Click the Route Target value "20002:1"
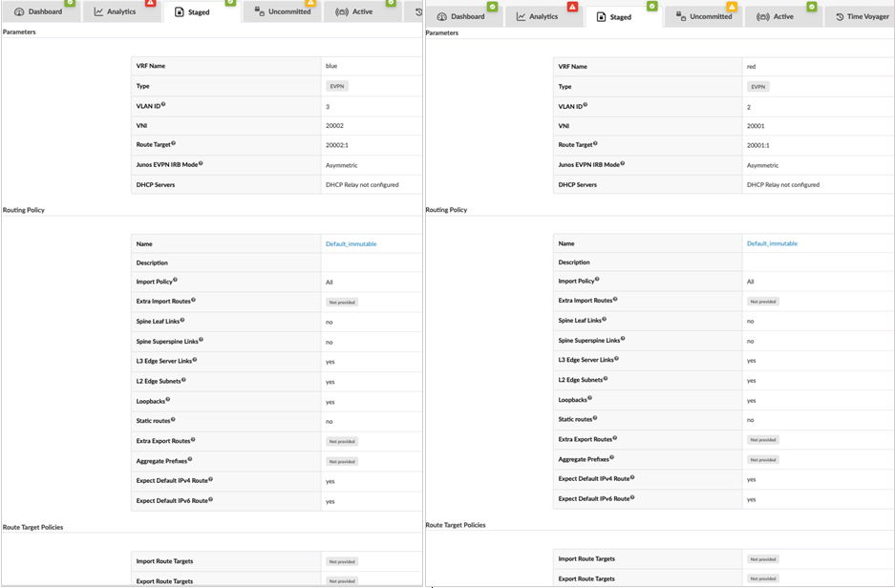 click(337, 145)
